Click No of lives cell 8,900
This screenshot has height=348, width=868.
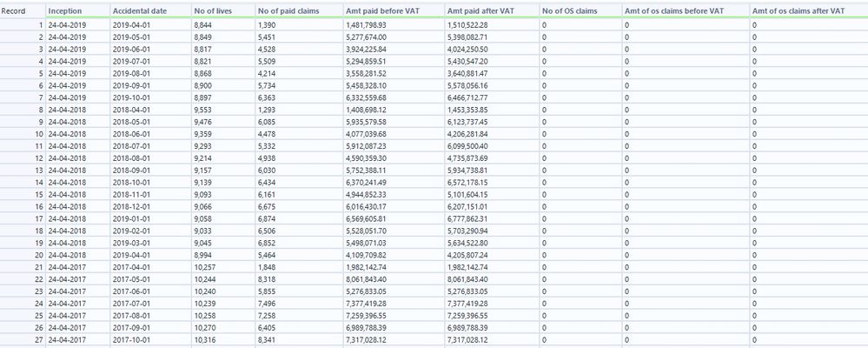tap(202, 86)
